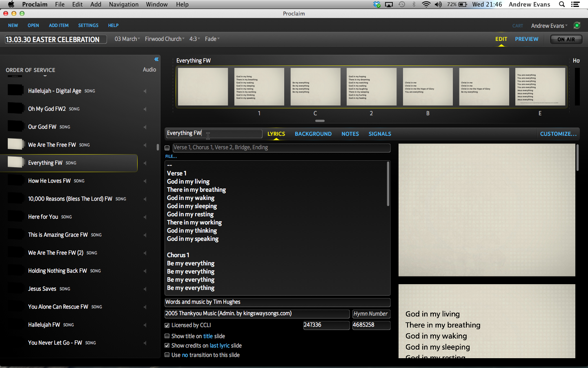
Task: Switch to the SIGNALS tab
Action: 380,134
